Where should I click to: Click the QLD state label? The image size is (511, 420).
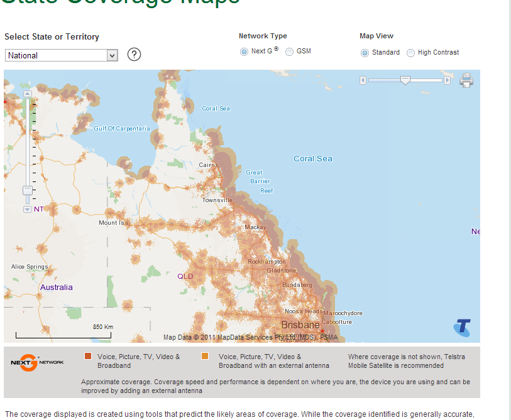pyautogui.click(x=185, y=276)
